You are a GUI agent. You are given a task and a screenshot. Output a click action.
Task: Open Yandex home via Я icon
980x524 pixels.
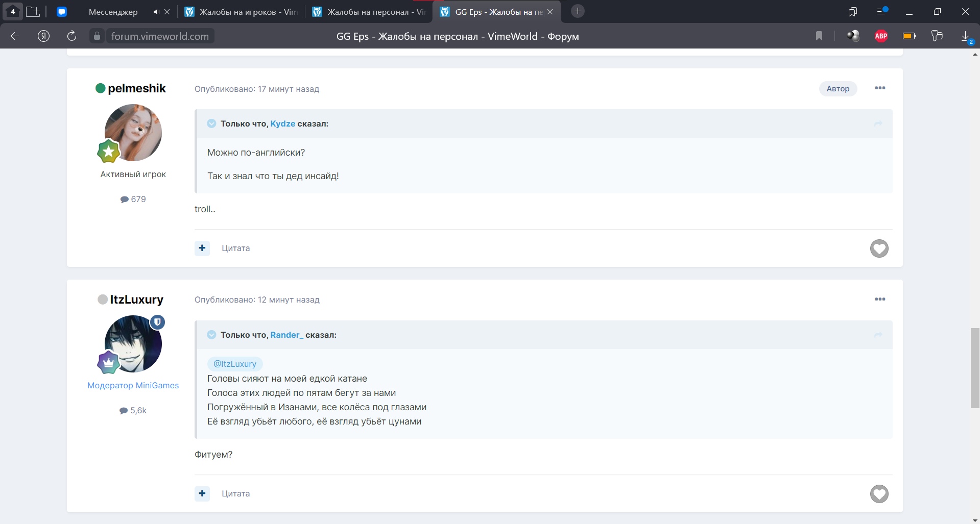tap(44, 36)
